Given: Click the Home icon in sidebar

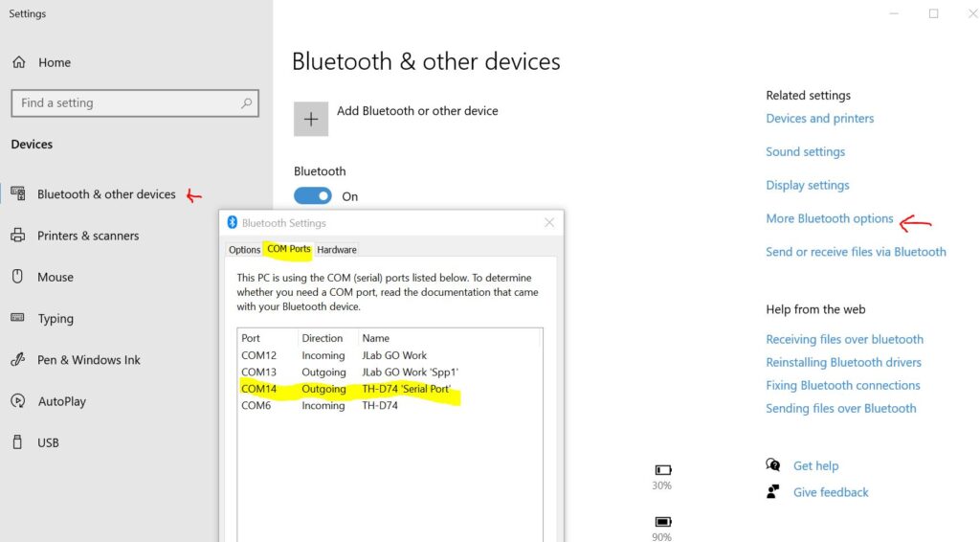Looking at the screenshot, I should (18, 62).
